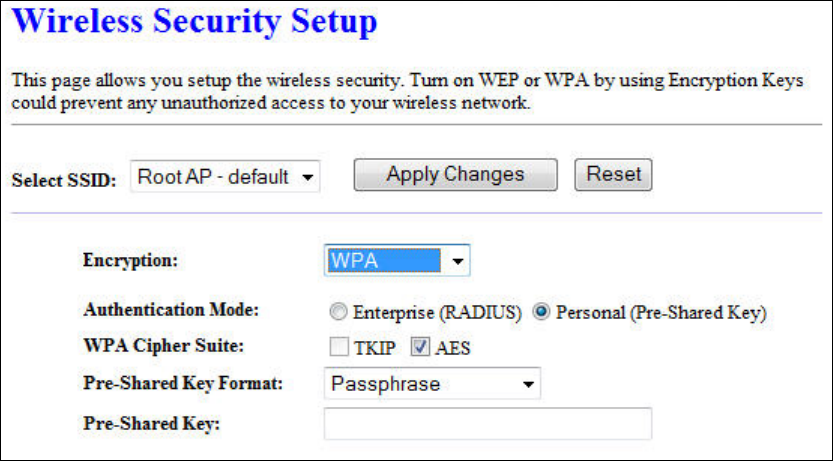The height and width of the screenshot is (461, 833).
Task: Click the WPA Cipher Suite label
Action: click(x=163, y=347)
